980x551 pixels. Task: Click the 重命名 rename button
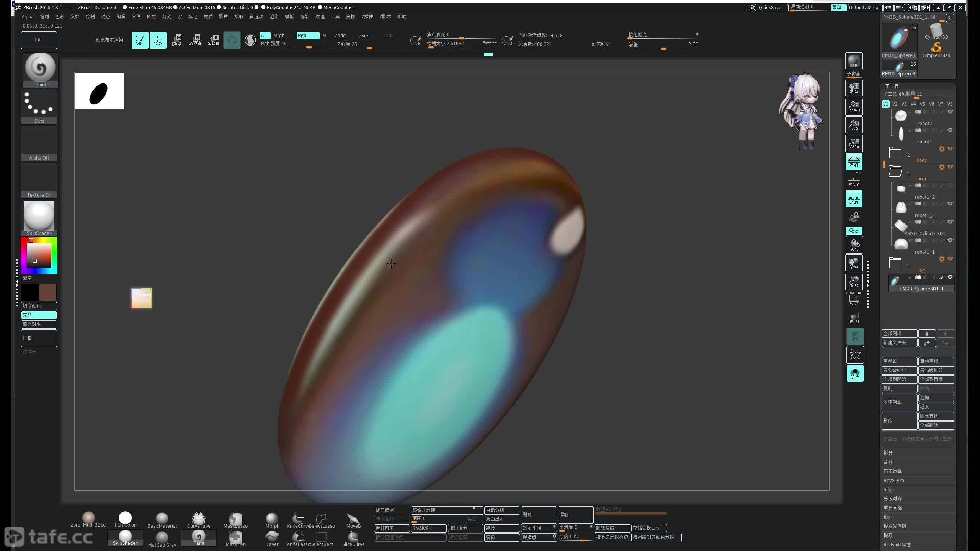tap(899, 361)
